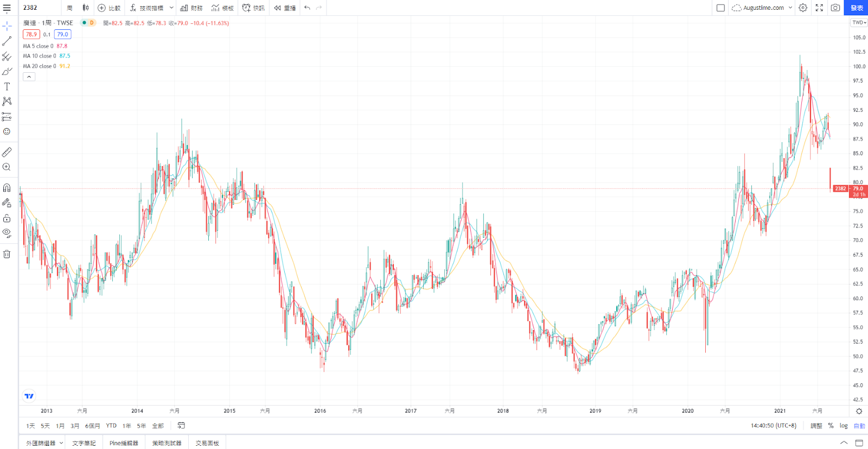The height and width of the screenshot is (449, 868).
Task: Toggle stay in drawing mode
Action: pyautogui.click(x=7, y=203)
